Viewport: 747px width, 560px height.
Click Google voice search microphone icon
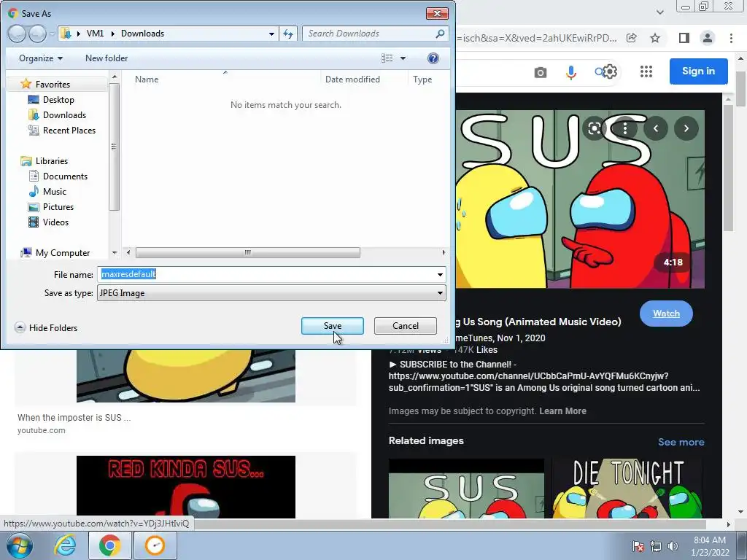(x=570, y=72)
